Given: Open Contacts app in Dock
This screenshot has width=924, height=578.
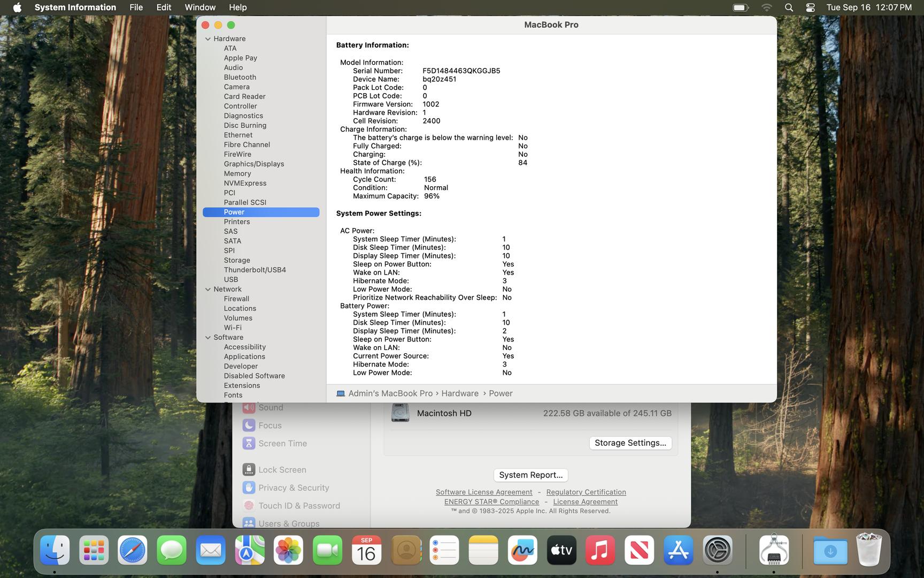Looking at the screenshot, I should coord(406,550).
